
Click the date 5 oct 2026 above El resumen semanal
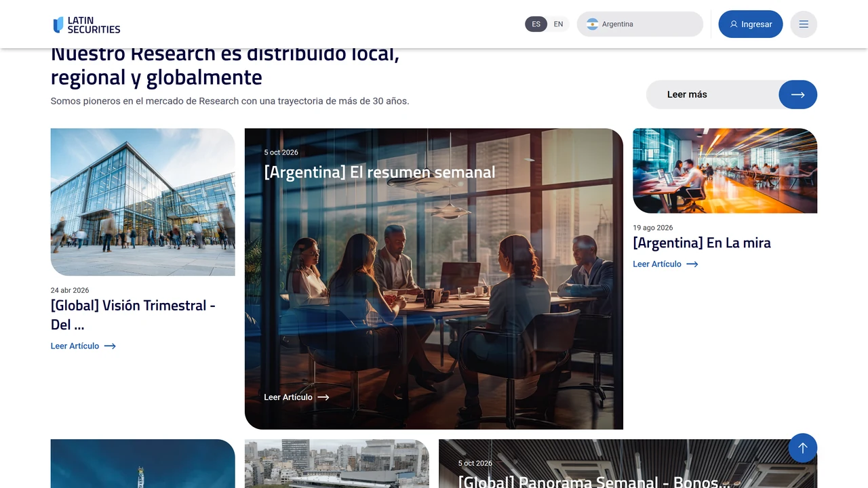tap(281, 152)
